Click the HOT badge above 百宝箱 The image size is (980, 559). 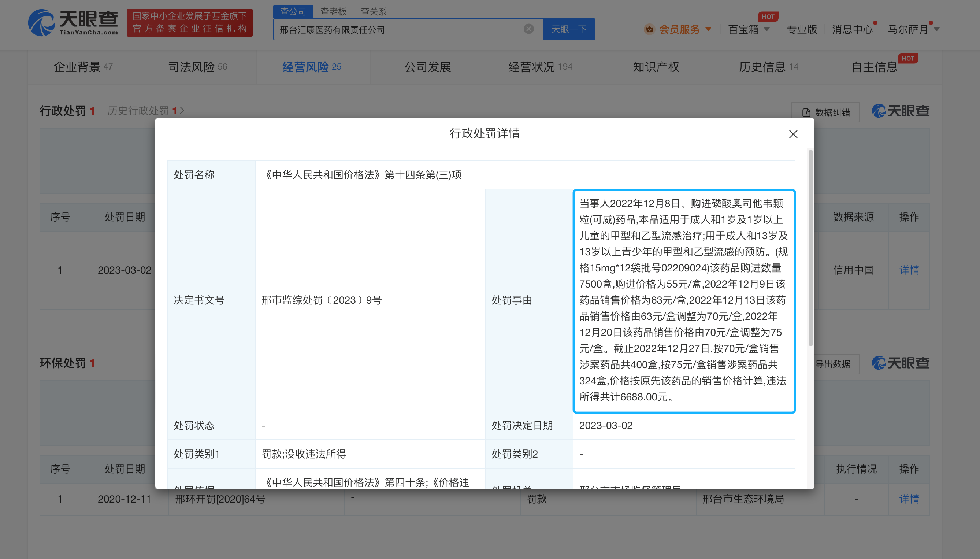point(768,16)
